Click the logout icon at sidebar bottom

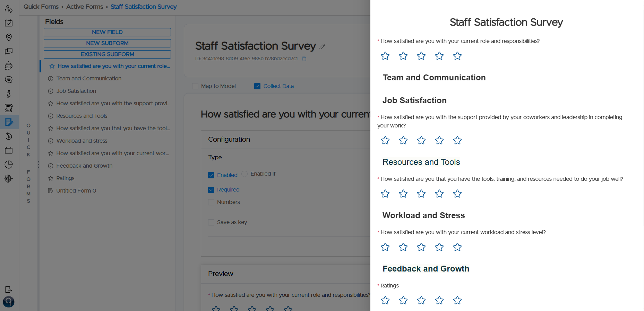(9, 290)
